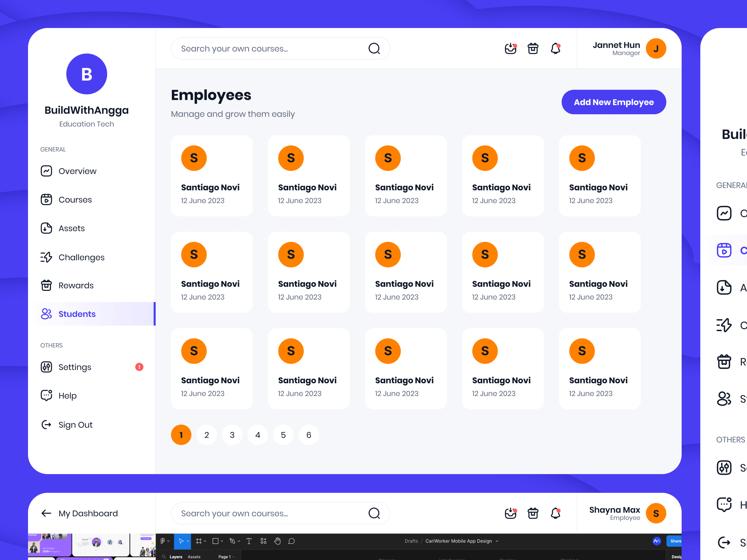Click the Courses sidebar icon
This screenshot has height=560, width=747.
pos(46,199)
